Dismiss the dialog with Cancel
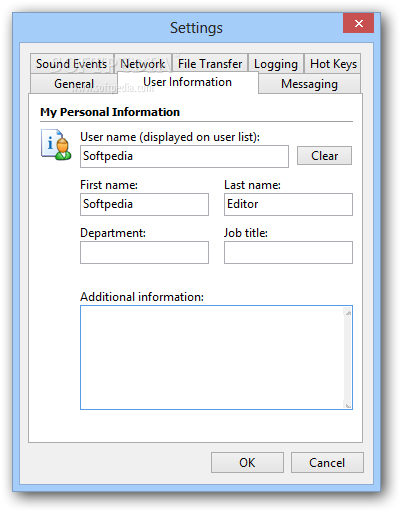Image resolution: width=401 pixels, height=512 pixels. point(327,463)
